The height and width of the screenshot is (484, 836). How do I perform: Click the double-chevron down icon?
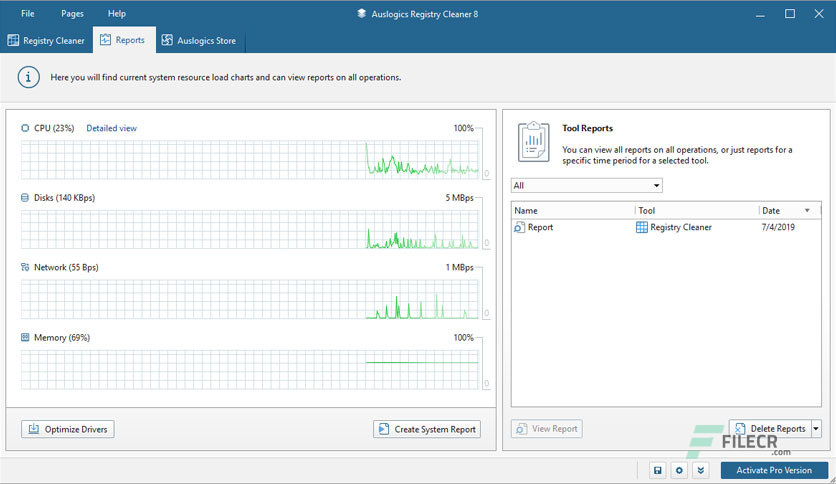coord(701,470)
